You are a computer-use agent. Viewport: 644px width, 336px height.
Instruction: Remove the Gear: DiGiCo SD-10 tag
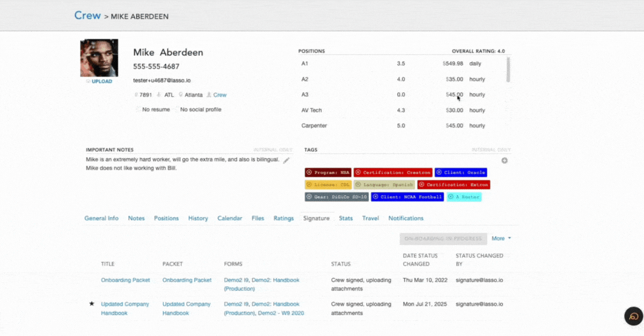point(309,197)
